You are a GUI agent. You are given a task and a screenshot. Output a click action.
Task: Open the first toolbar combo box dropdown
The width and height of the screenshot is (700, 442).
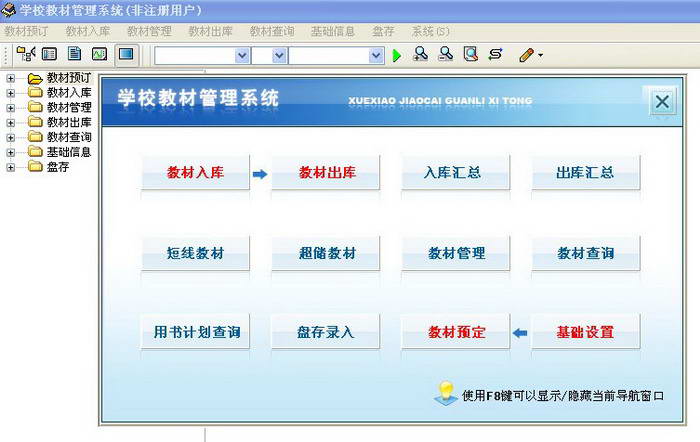coord(242,56)
